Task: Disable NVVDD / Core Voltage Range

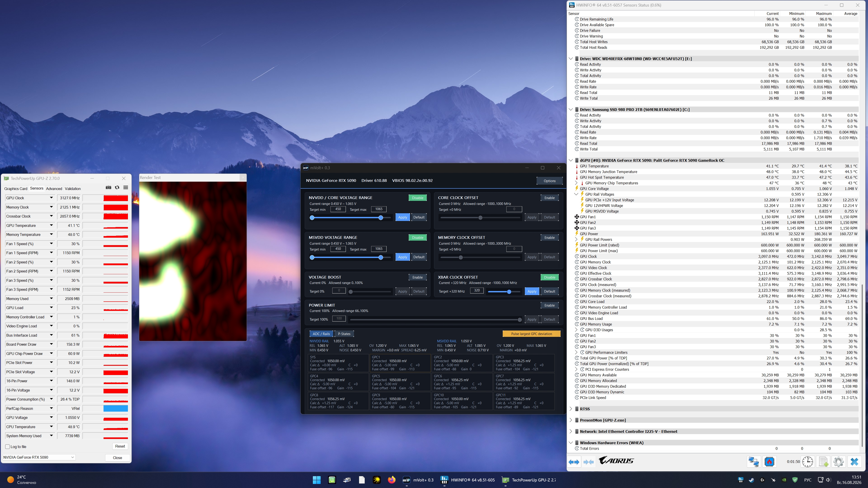Action: [x=417, y=198]
